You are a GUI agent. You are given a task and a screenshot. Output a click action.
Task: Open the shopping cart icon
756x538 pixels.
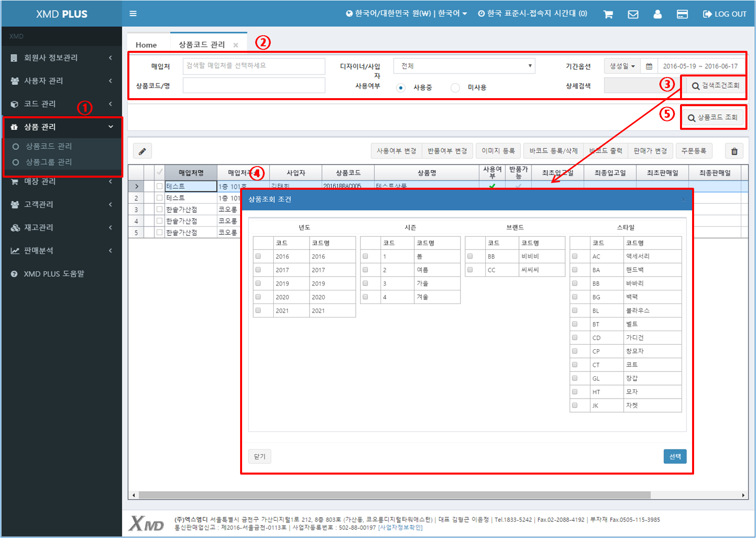click(608, 14)
